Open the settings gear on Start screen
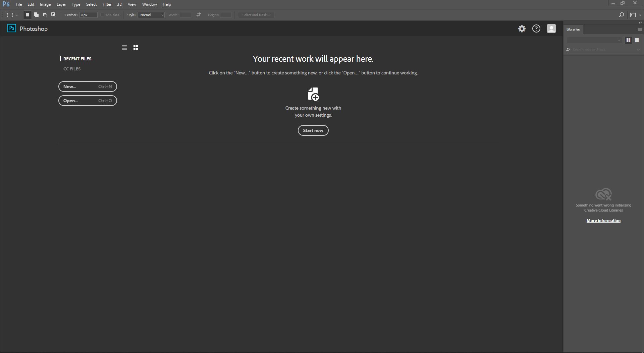Image resolution: width=644 pixels, height=353 pixels. (522, 29)
